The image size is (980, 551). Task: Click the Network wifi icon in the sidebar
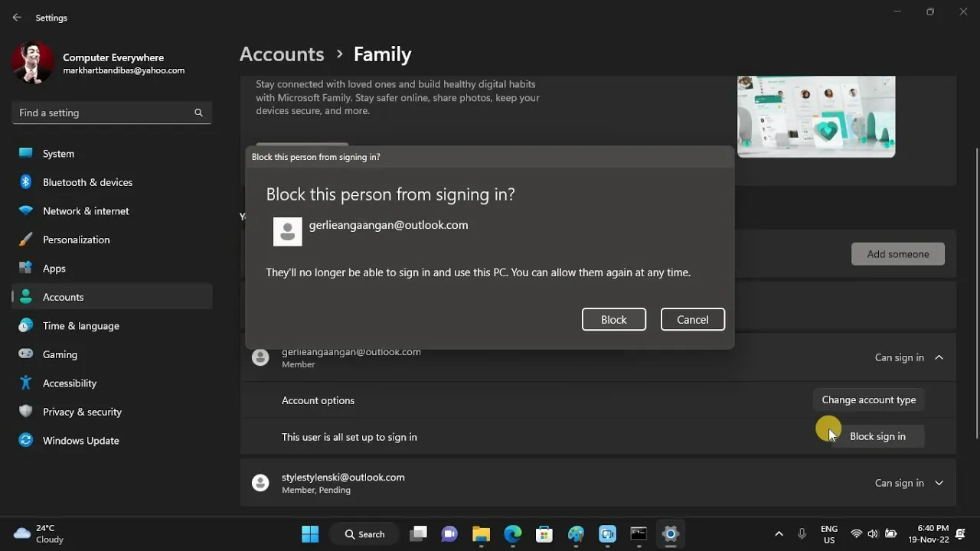click(26, 210)
